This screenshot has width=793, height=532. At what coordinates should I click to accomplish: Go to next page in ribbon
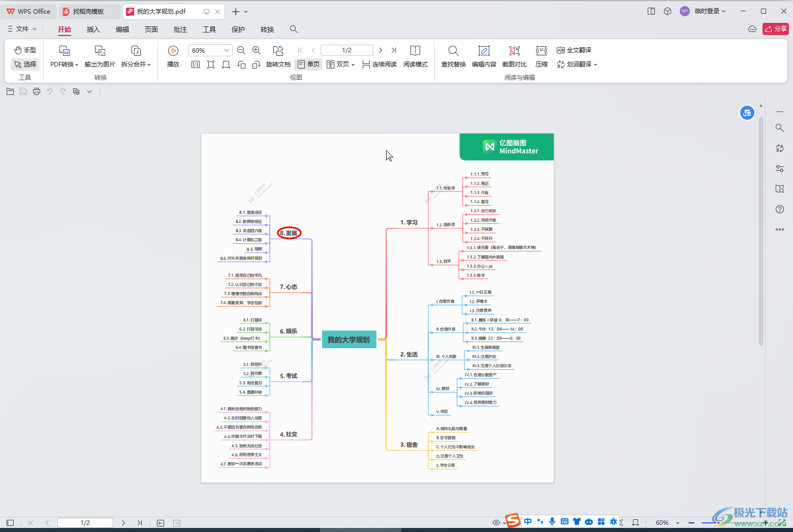380,50
